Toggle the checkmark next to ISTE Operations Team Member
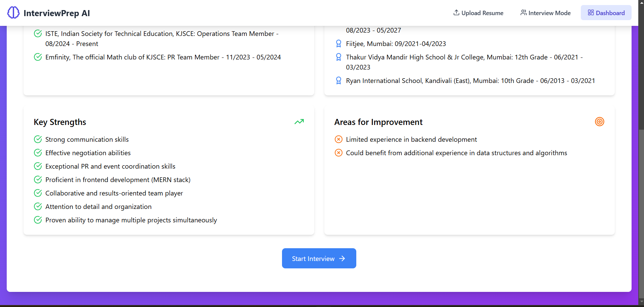Viewport: 644px width, 307px height. (38, 33)
